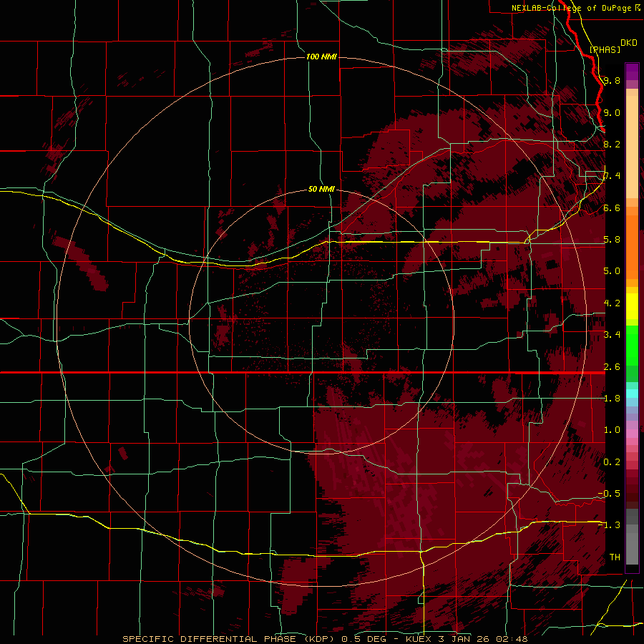Click the TH threshold label
This screenshot has width=644, height=644.
click(615, 557)
